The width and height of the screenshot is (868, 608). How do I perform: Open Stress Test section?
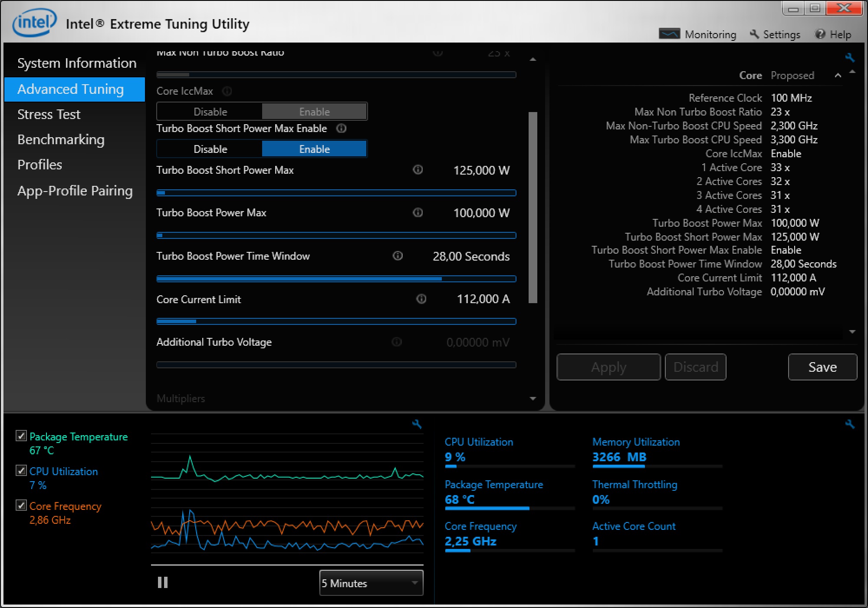[x=49, y=114]
